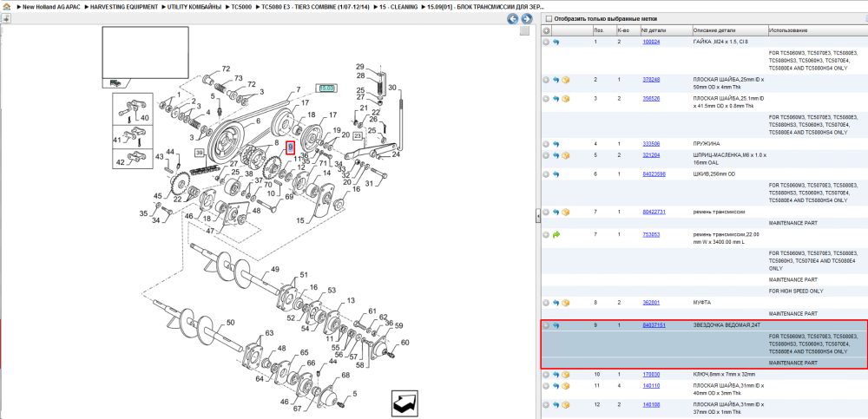Select callout number 6 on large pulley
The width and height of the screenshot is (868, 419).
coord(258,121)
